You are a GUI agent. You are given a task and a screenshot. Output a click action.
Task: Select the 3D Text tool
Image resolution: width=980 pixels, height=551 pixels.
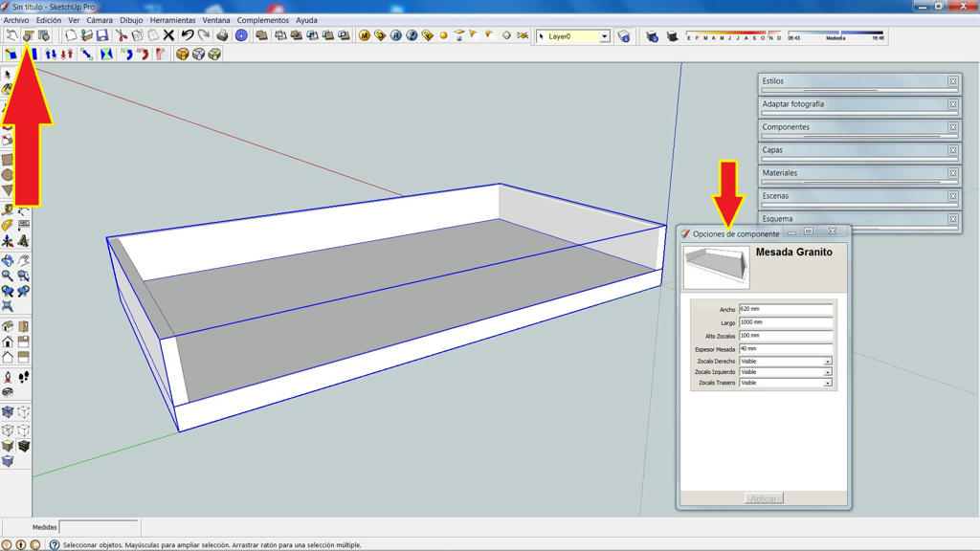tap(23, 240)
